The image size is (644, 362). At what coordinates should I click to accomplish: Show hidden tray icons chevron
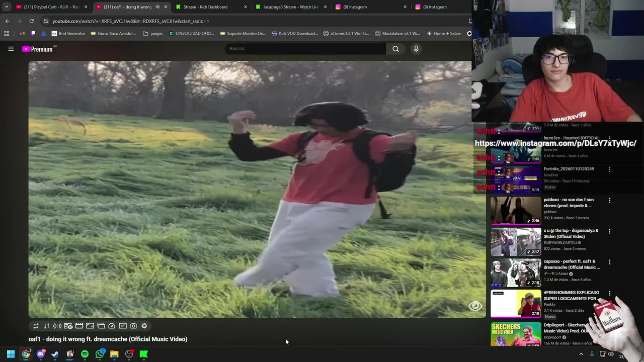click(581, 354)
